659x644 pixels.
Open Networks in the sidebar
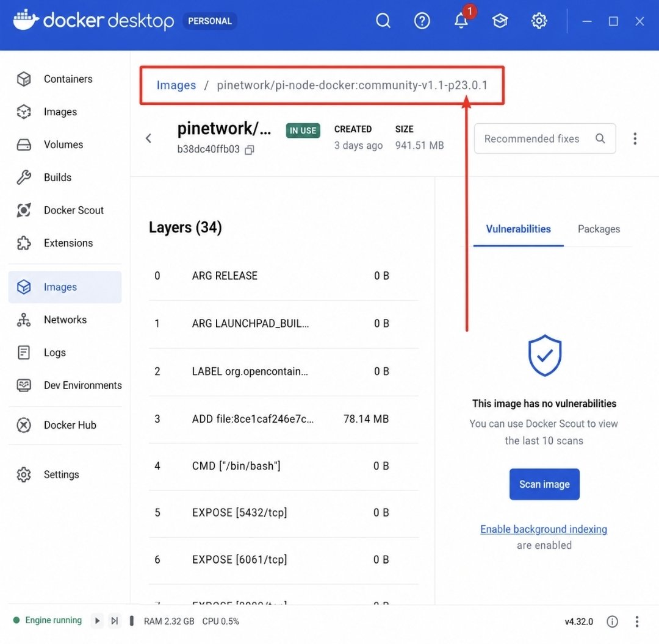click(x=65, y=320)
